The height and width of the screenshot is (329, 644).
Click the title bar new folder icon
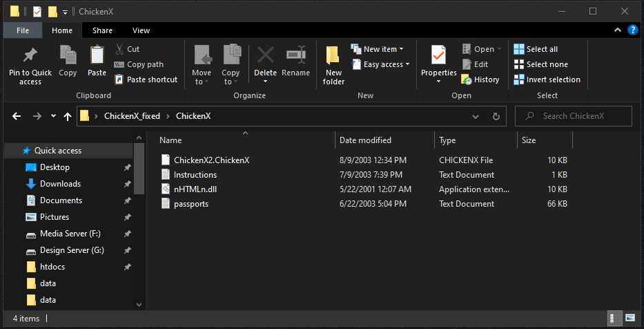[52, 12]
